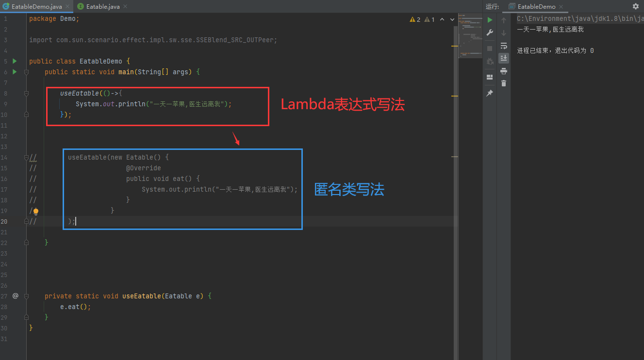Collapse the lambda fold marker line 8

(27, 93)
